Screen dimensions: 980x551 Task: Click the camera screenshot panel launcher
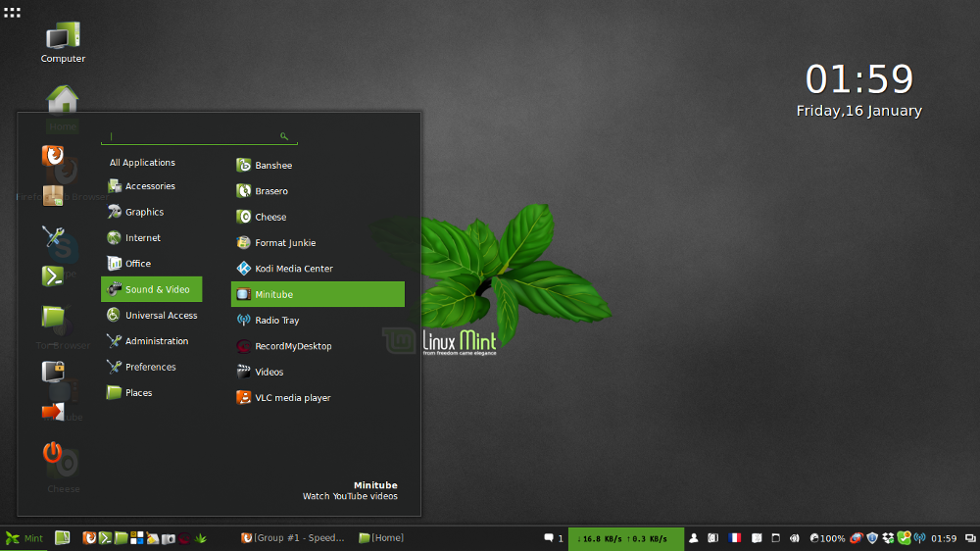(169, 538)
